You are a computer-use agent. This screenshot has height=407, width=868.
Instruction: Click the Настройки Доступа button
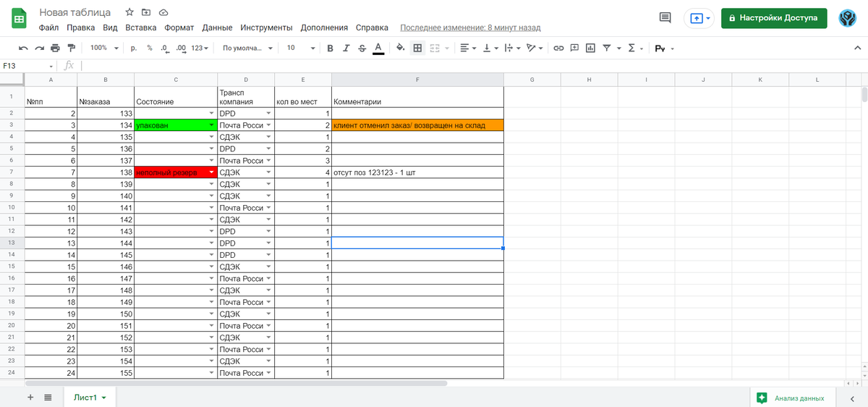pos(774,17)
